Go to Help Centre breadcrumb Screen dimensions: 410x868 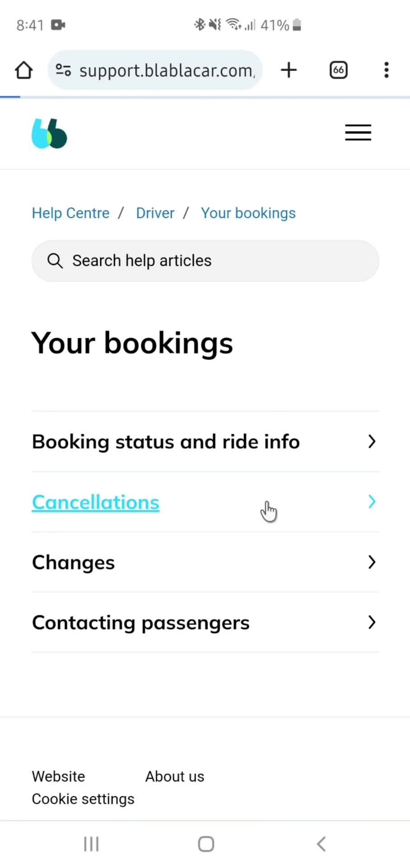pos(70,213)
